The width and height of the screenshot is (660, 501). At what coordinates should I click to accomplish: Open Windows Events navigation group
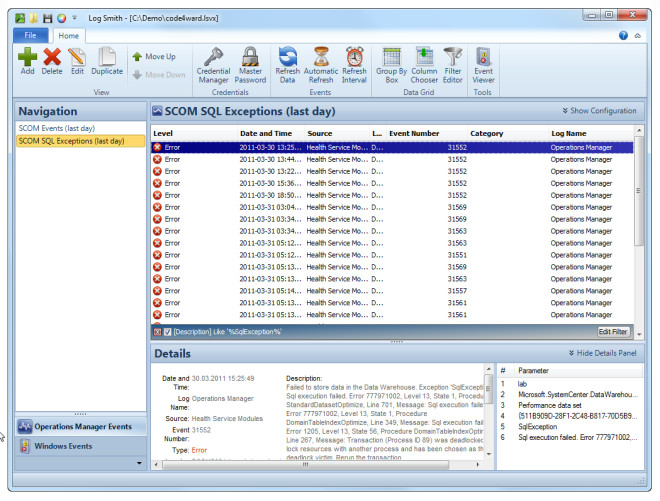(81, 446)
